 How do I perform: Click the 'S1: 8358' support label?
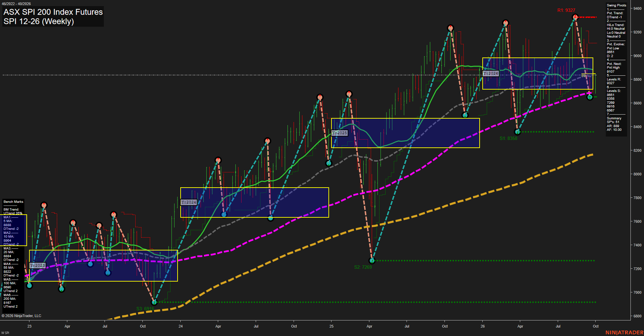click(508, 138)
